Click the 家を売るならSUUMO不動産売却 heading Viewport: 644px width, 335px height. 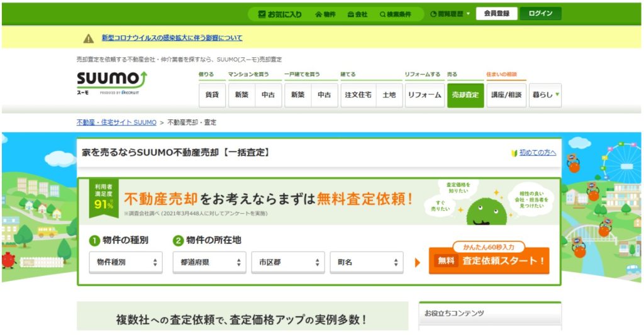(x=176, y=153)
